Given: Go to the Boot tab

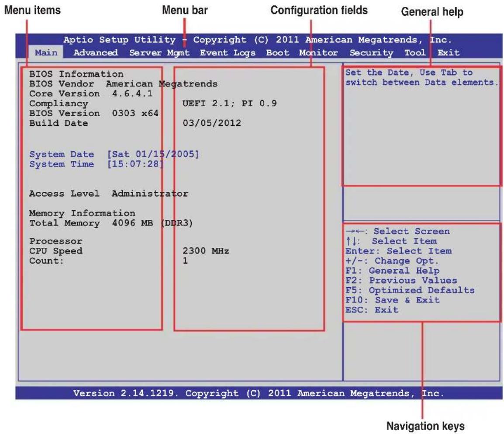Looking at the screenshot, I should click(277, 52).
